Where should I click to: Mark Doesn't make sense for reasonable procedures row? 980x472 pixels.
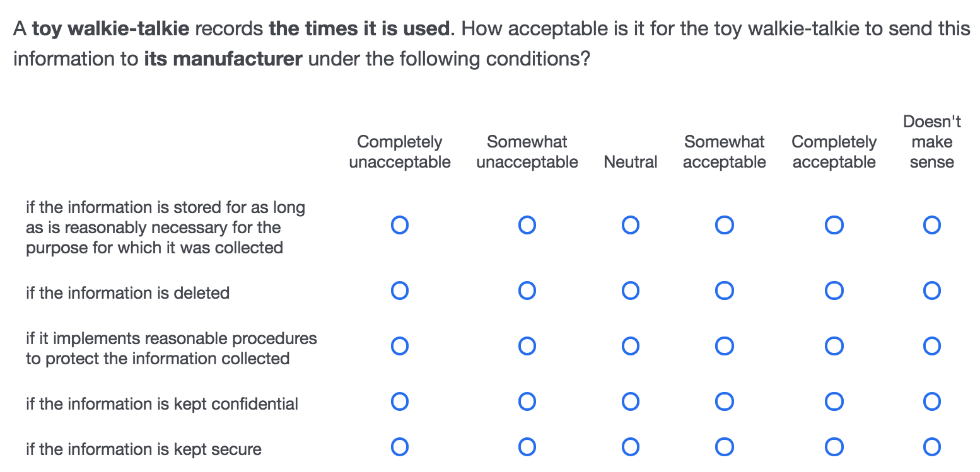[x=931, y=346]
